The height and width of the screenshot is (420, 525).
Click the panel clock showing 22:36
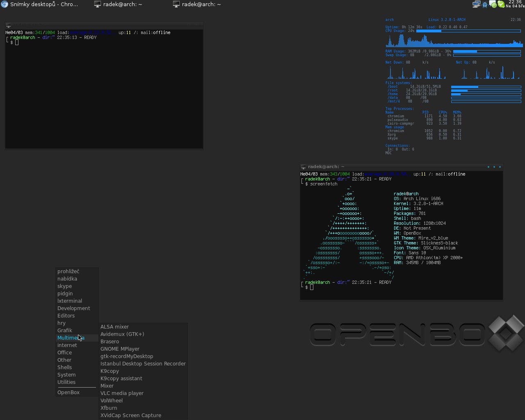point(515,4)
